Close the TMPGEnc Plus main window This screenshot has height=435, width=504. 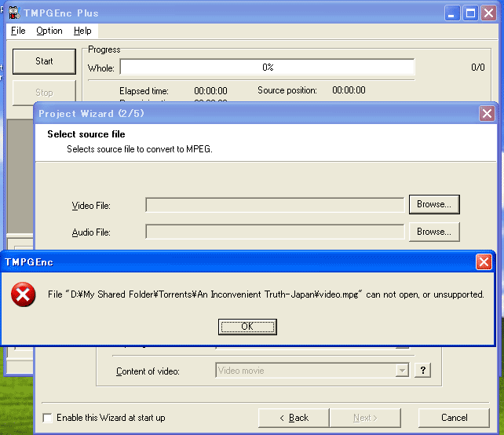488,13
